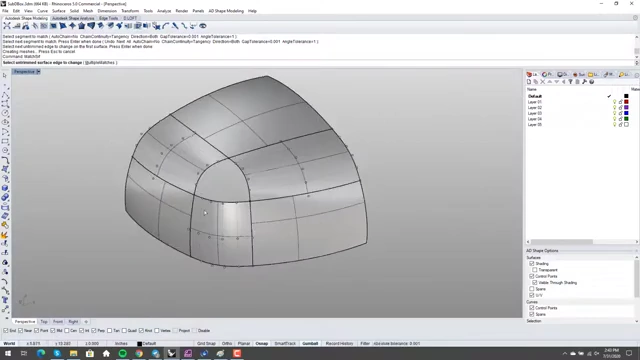This screenshot has width=640, height=360.
Task: Enable the Transparent checkbox
Action: tap(535, 270)
